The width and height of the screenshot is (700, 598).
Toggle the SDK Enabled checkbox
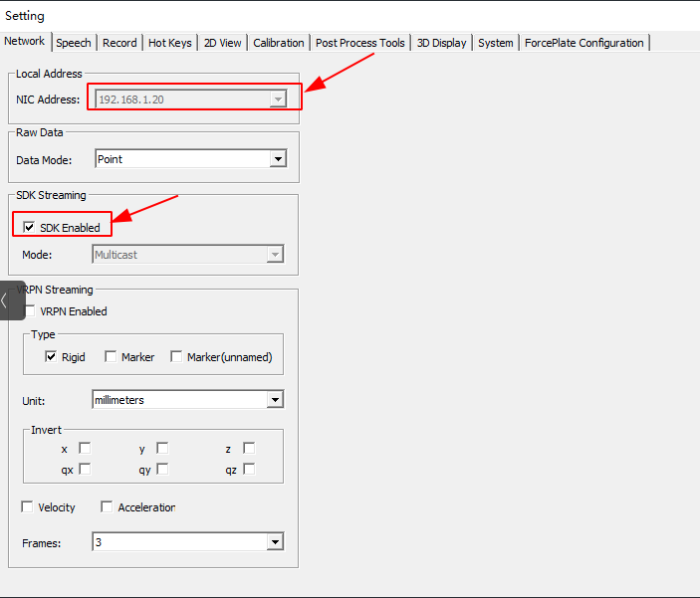point(29,228)
